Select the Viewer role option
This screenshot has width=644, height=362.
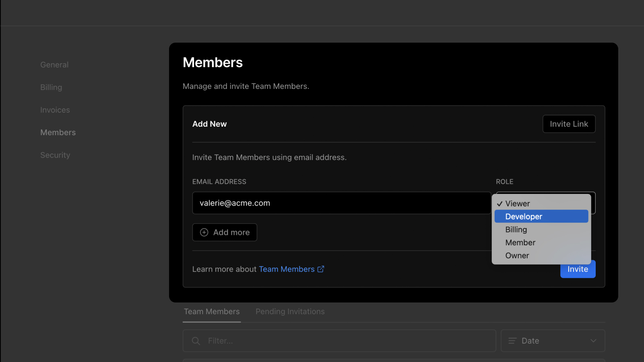click(x=518, y=204)
